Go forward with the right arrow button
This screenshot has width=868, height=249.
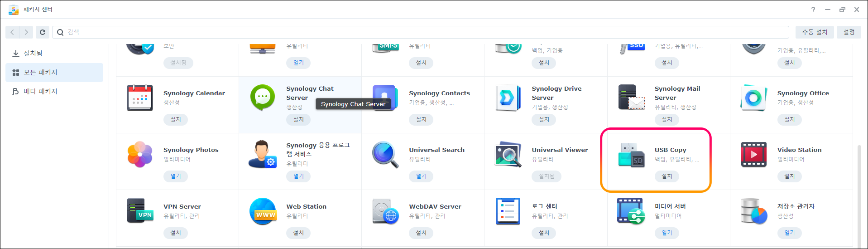[x=26, y=32]
